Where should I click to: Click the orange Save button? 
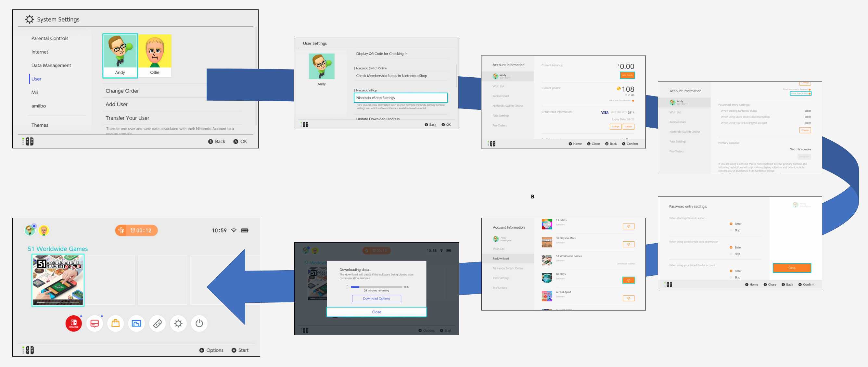pos(792,268)
